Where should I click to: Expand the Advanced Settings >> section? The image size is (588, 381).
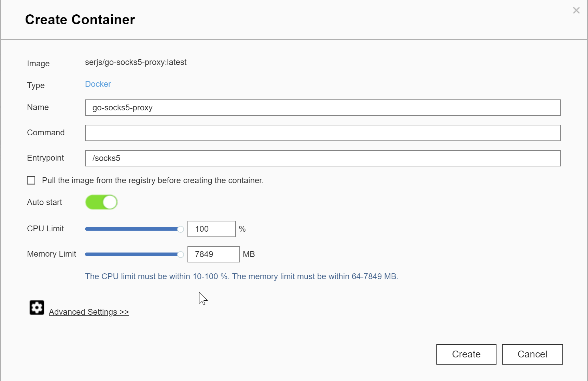tap(89, 312)
